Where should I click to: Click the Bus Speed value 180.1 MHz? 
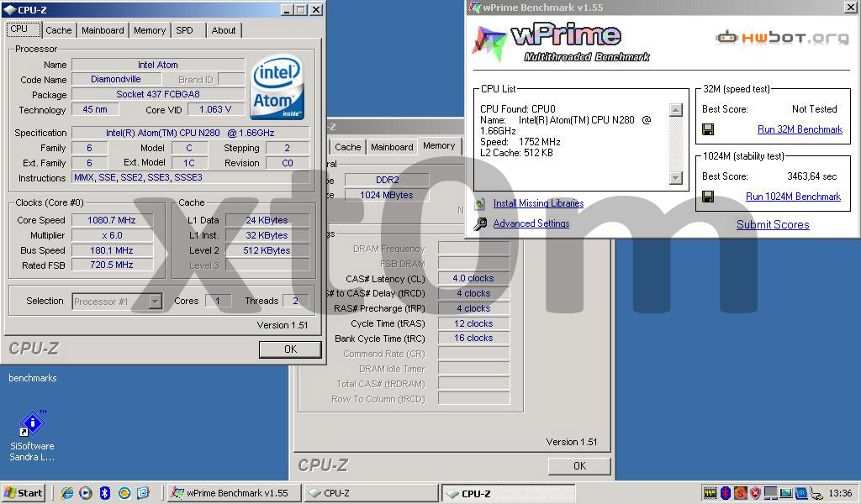[112, 250]
